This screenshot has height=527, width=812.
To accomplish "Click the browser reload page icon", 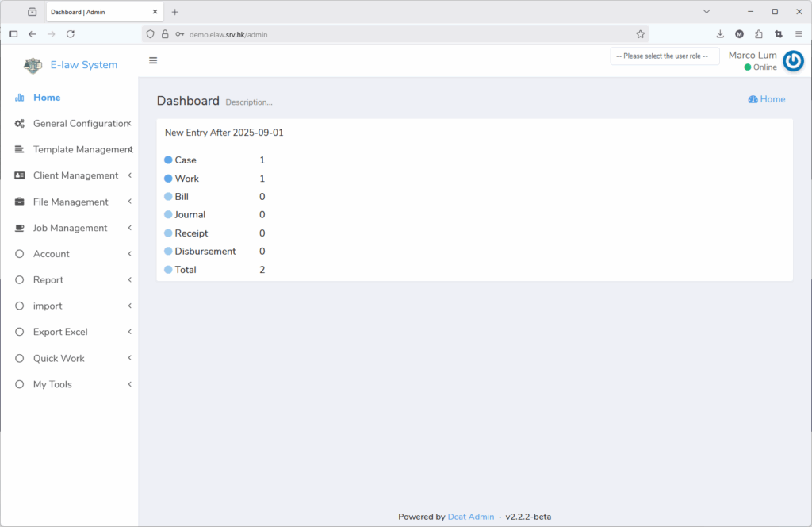I will click(71, 34).
